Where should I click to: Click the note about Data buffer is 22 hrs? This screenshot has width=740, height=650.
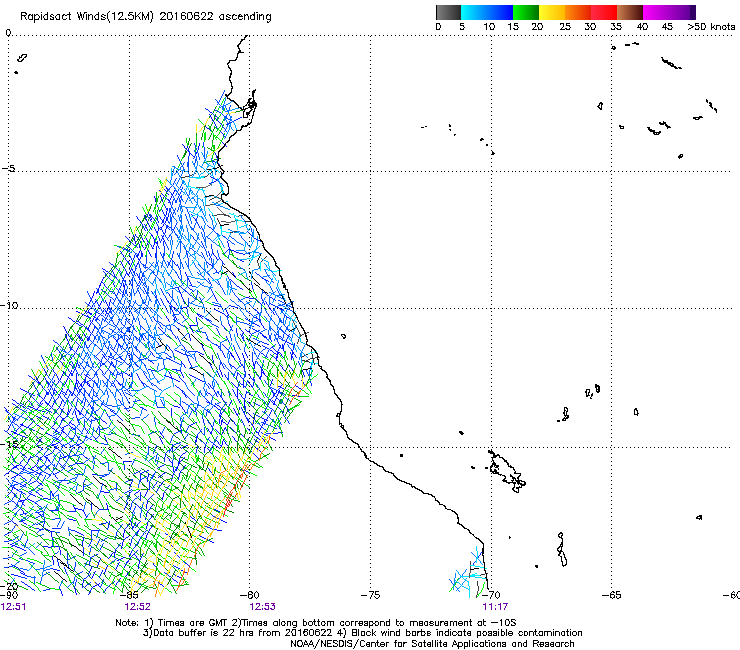(x=363, y=633)
